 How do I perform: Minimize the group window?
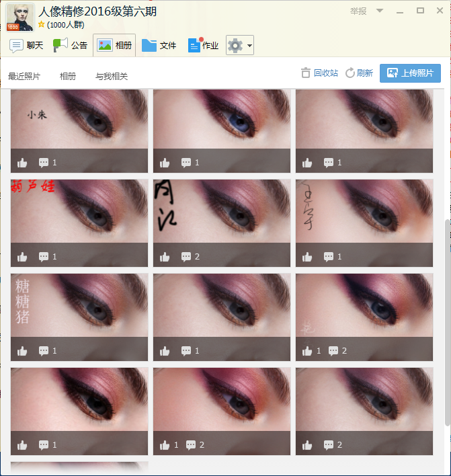pyautogui.click(x=400, y=11)
